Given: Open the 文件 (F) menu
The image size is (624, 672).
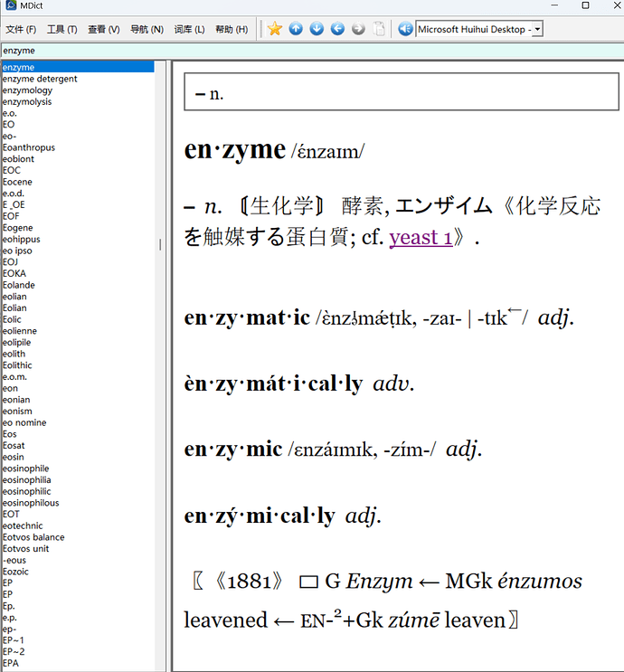Looking at the screenshot, I should (21, 29).
